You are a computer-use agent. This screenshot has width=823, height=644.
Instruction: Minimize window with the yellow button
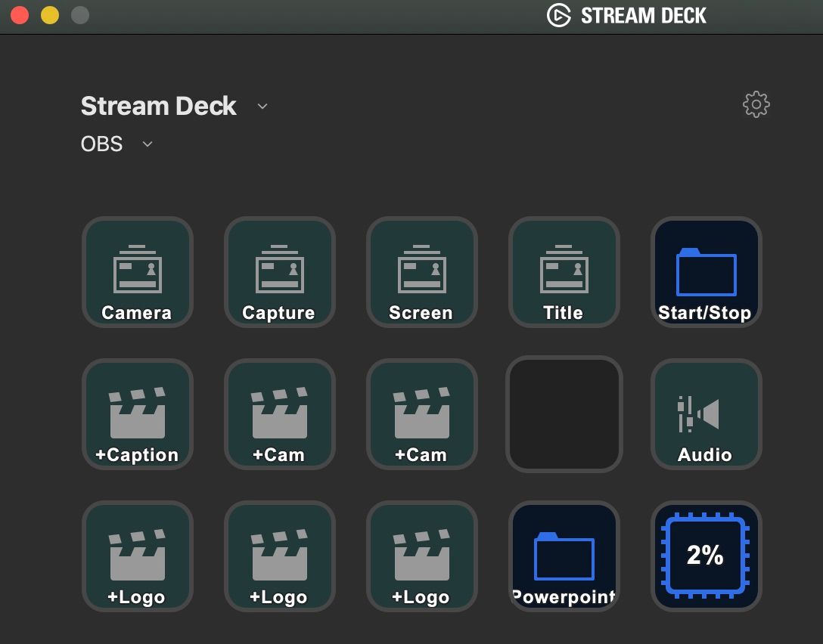[x=50, y=15]
